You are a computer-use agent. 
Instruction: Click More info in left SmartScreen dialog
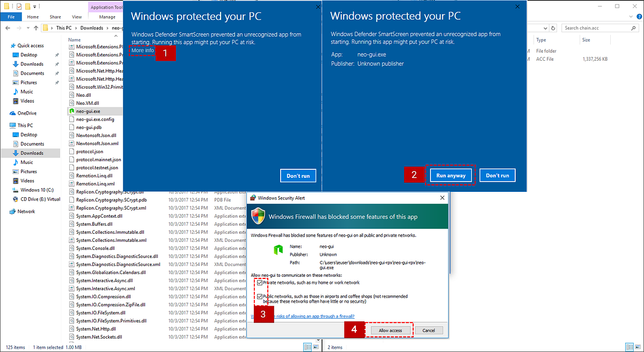[x=143, y=51]
